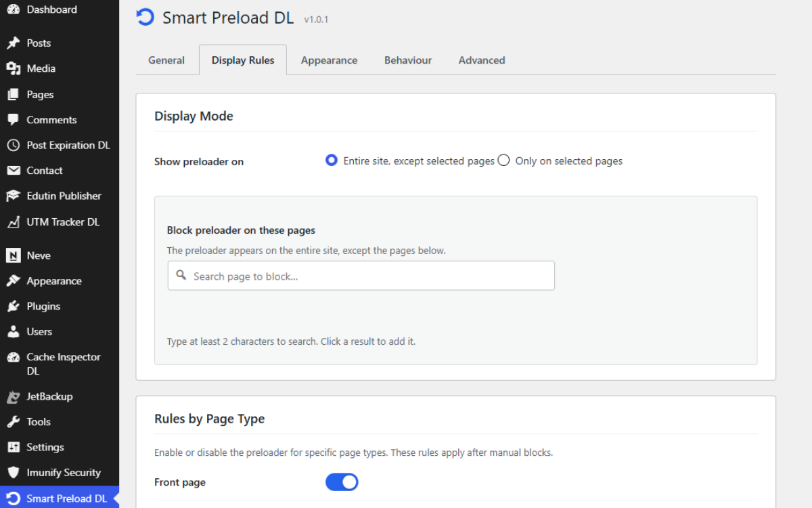Open JetBackup menu item
This screenshot has height=508, width=812.
(x=60, y=396)
